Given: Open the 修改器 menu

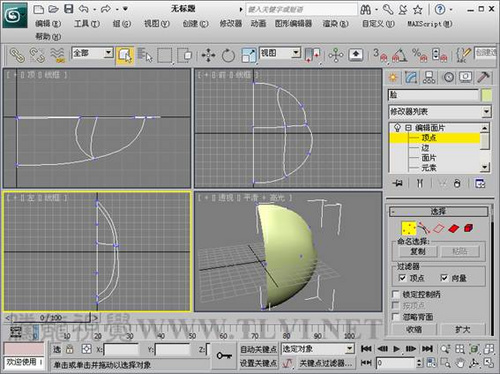Looking at the screenshot, I should pyautogui.click(x=231, y=24).
